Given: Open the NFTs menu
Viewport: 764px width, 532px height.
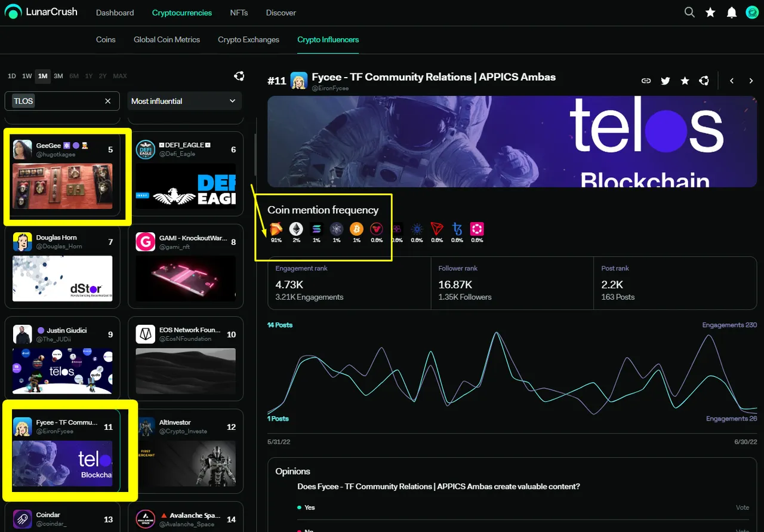Looking at the screenshot, I should [x=239, y=13].
